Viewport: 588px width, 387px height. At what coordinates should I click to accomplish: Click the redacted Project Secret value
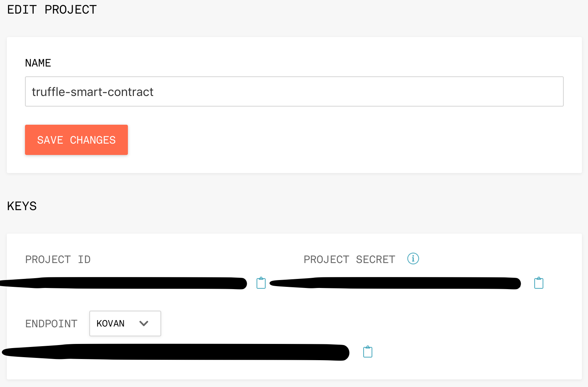pyautogui.click(x=395, y=283)
